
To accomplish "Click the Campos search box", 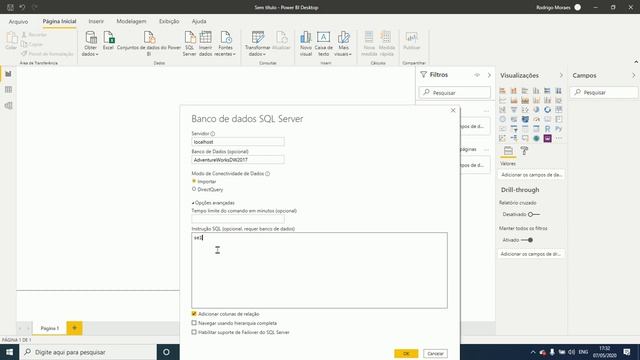I will tap(604, 93).
